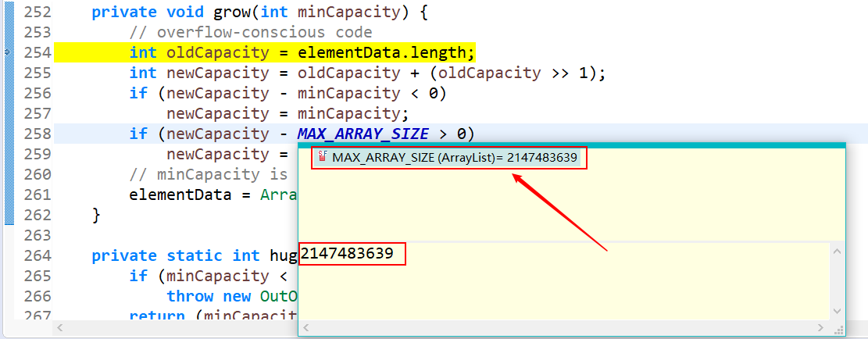The width and height of the screenshot is (868, 339).
Task: Click 'private static int' on line 264
Action: click(176, 255)
